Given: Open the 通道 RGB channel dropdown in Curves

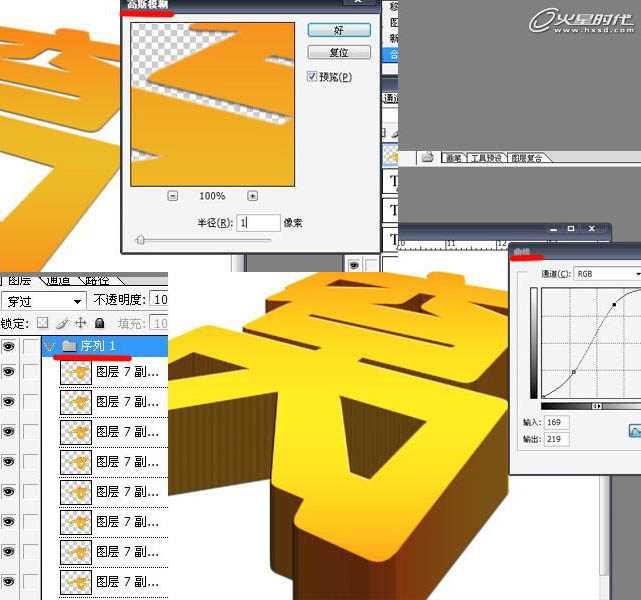Looking at the screenshot, I should coord(606,273).
